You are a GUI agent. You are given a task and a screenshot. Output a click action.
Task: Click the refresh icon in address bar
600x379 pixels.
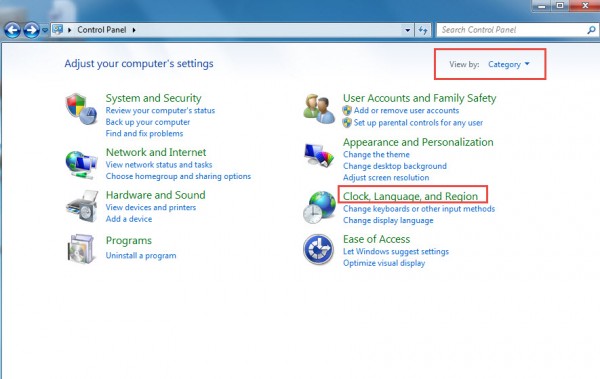click(x=423, y=30)
